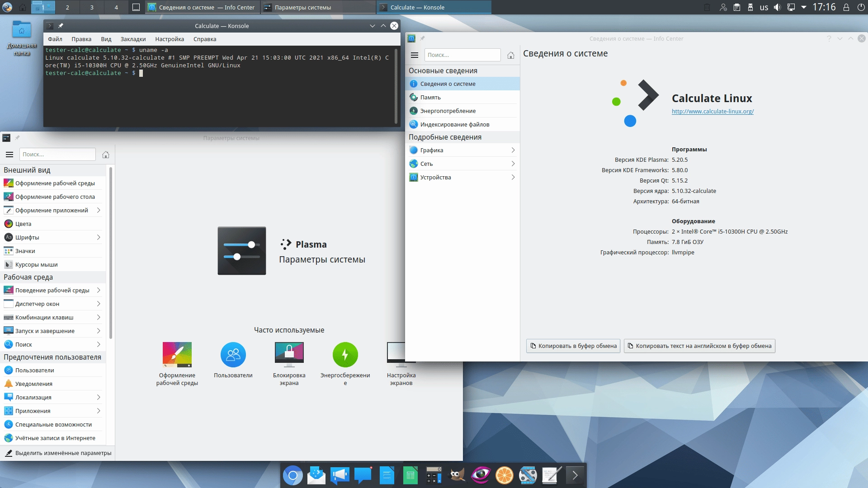Open the calculate-linux.org link
This screenshot has height=488, width=868.
(x=712, y=112)
